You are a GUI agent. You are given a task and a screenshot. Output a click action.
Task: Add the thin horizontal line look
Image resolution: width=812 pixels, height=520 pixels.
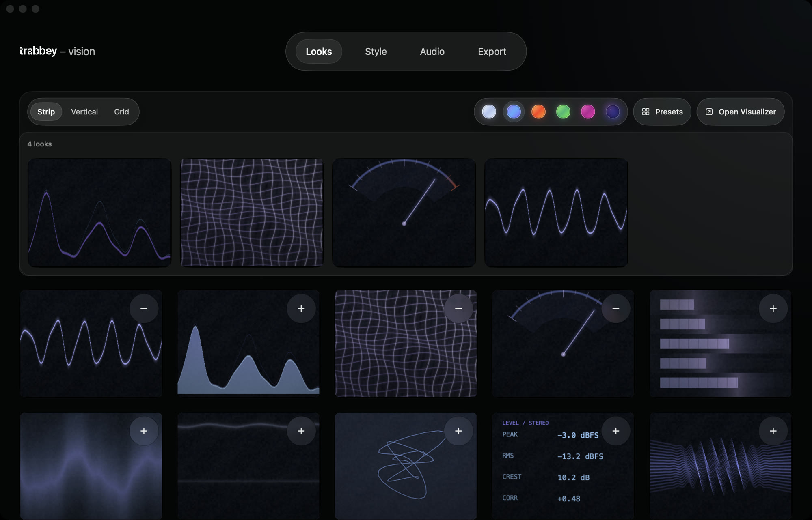301,431
